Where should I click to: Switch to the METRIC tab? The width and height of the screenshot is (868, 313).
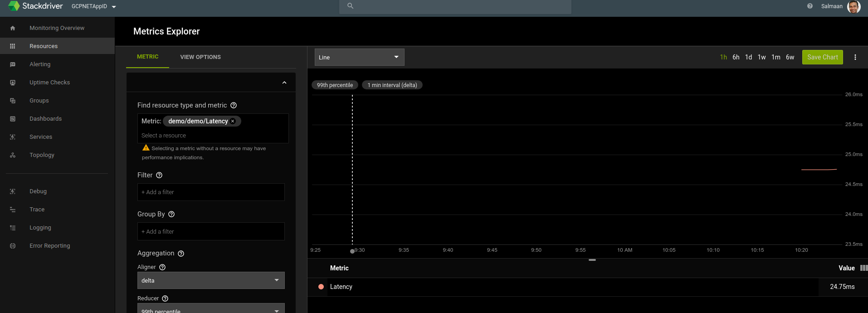click(x=148, y=57)
